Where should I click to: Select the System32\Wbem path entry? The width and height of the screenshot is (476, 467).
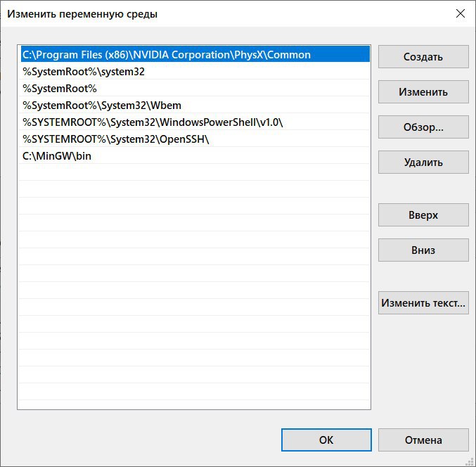coord(102,105)
